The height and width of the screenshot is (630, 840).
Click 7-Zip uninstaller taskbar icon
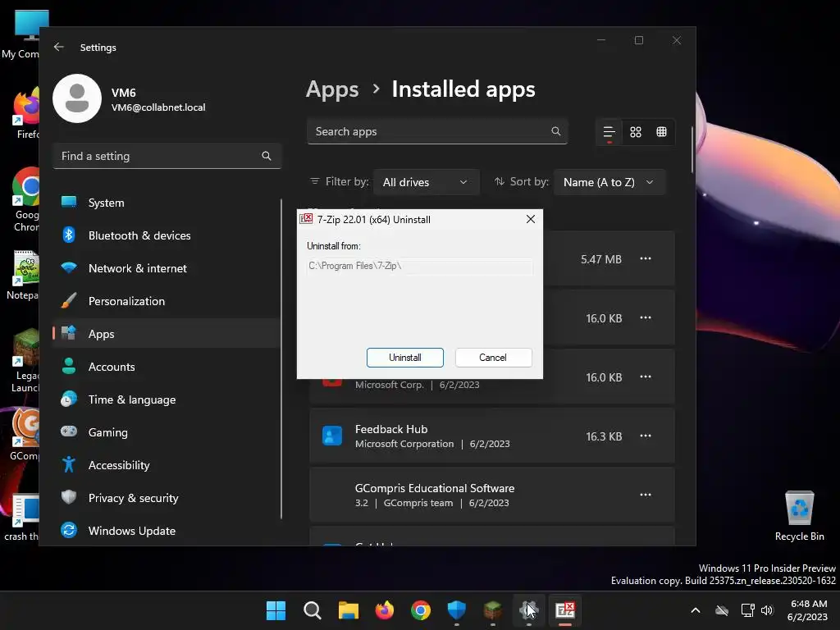click(565, 610)
